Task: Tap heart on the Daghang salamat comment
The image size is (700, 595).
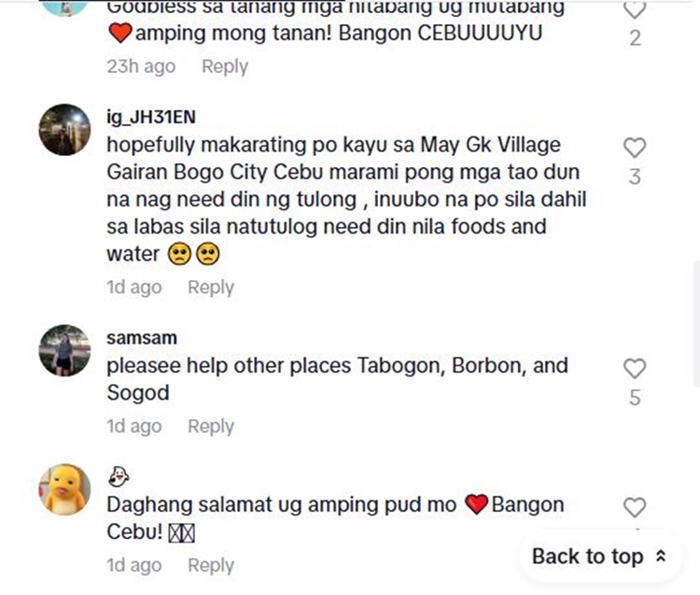Action: (635, 507)
